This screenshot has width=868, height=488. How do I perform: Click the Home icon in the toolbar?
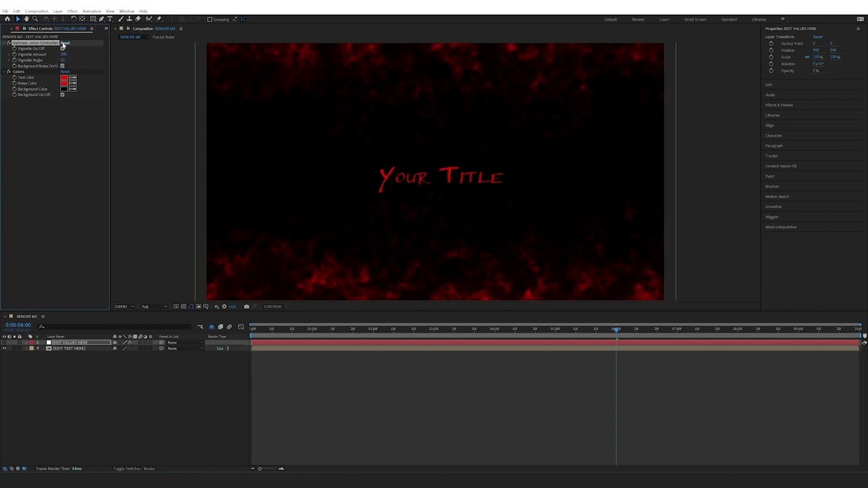pyautogui.click(x=7, y=19)
